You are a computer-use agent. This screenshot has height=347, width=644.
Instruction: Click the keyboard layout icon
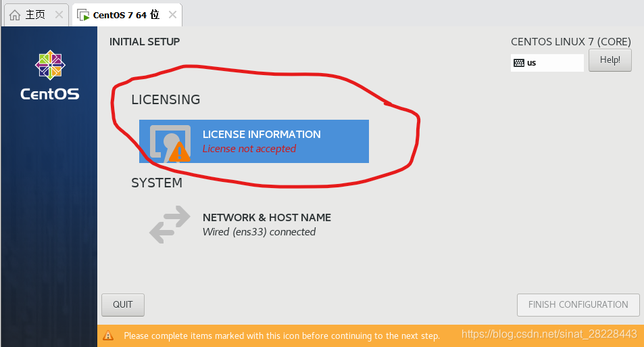pyautogui.click(x=519, y=63)
